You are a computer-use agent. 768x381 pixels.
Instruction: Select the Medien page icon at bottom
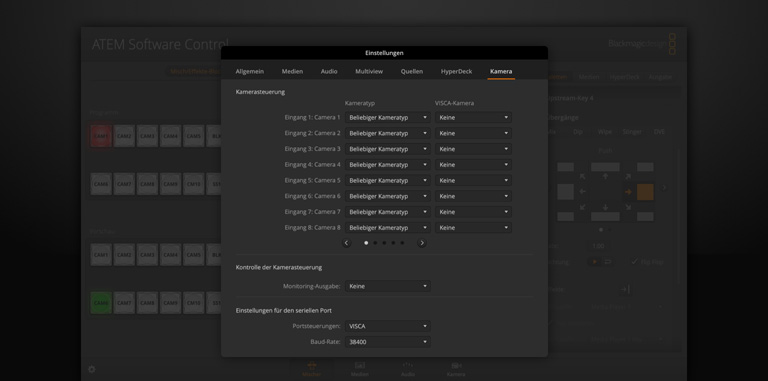(360, 369)
